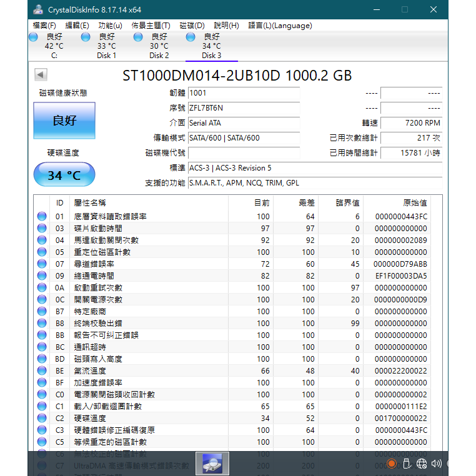Open the 說明(H) help menu
The height and width of the screenshot is (476, 476).
pos(227,26)
